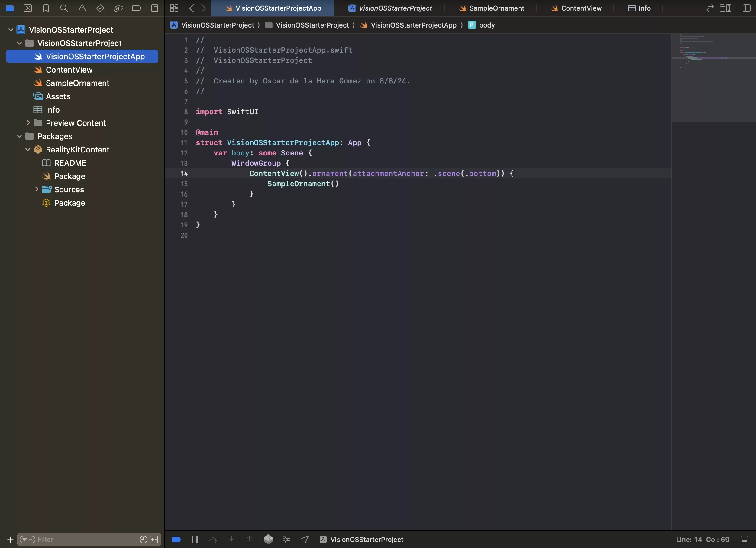Image resolution: width=756 pixels, height=548 pixels.
Task: Open the Debug navigator spray icon
Action: (x=118, y=8)
